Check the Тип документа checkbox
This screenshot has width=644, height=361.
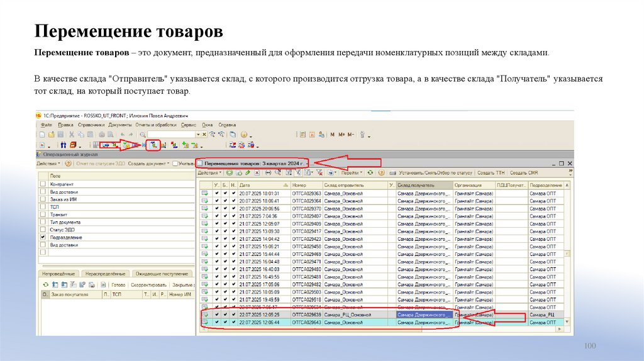coord(43,222)
